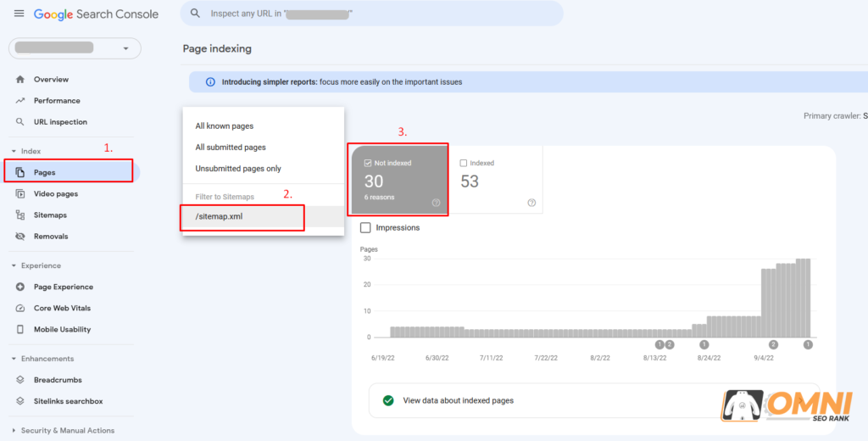Open the property selector dropdown

(75, 48)
